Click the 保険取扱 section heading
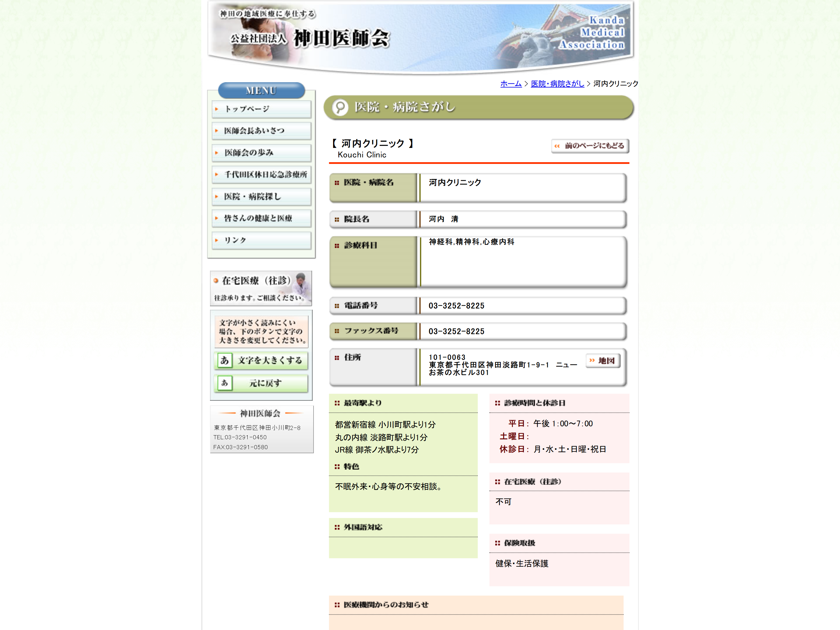840x630 pixels. 519,543
